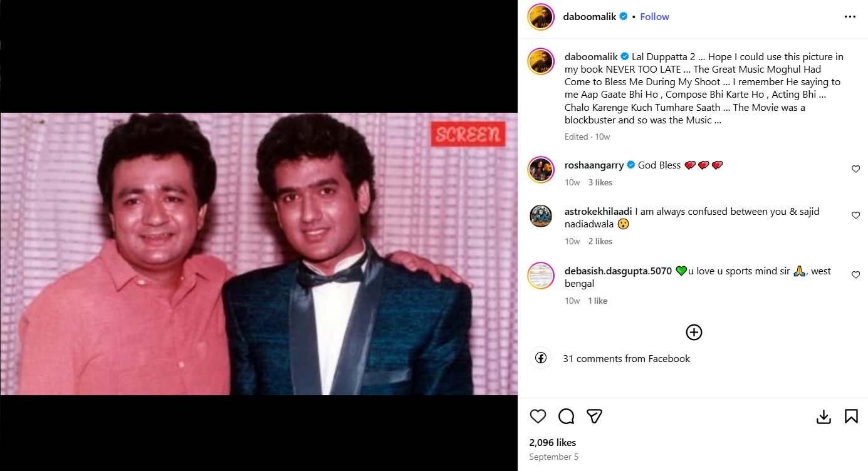
Task: Open astrokekhilaadi's profile avatar
Action: coord(541,216)
